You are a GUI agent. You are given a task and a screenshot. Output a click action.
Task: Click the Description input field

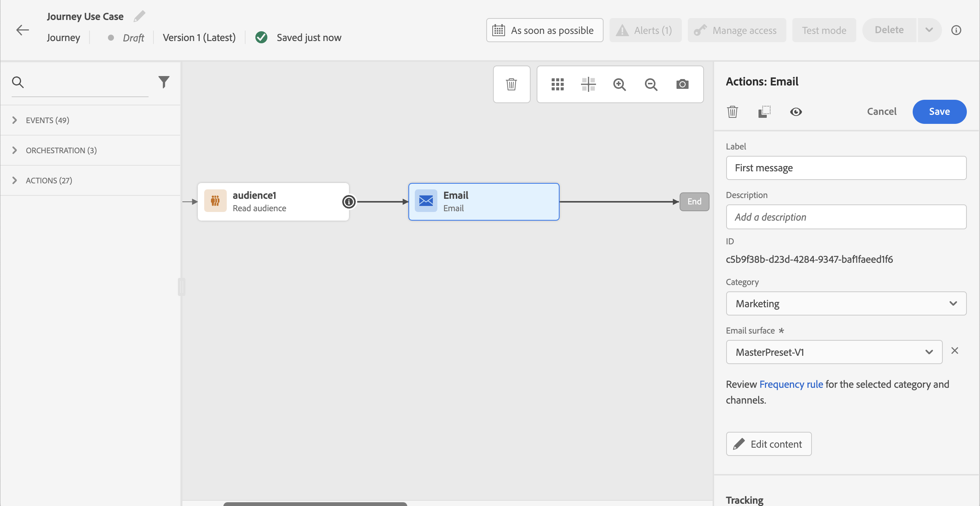(x=846, y=217)
